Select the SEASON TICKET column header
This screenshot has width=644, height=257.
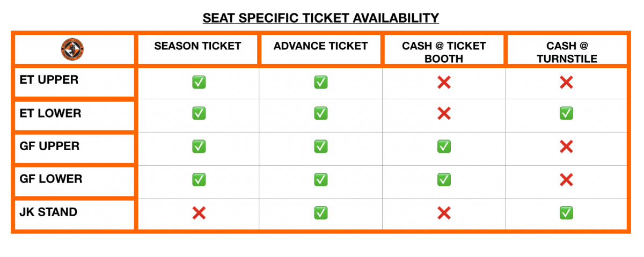(x=197, y=46)
